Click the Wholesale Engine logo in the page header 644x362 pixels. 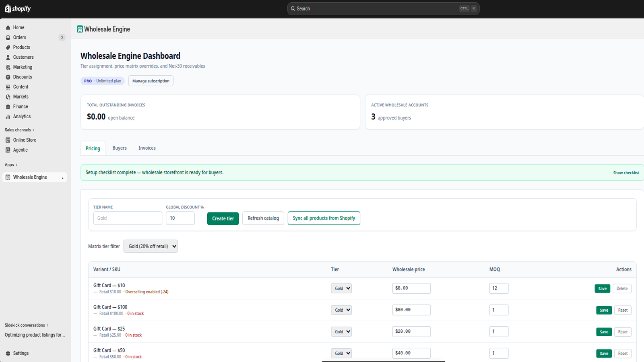pos(80,29)
